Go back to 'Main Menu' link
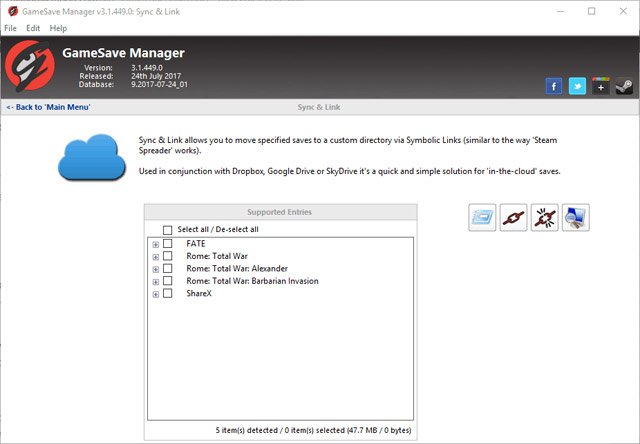This screenshot has height=444, width=640. pos(48,106)
